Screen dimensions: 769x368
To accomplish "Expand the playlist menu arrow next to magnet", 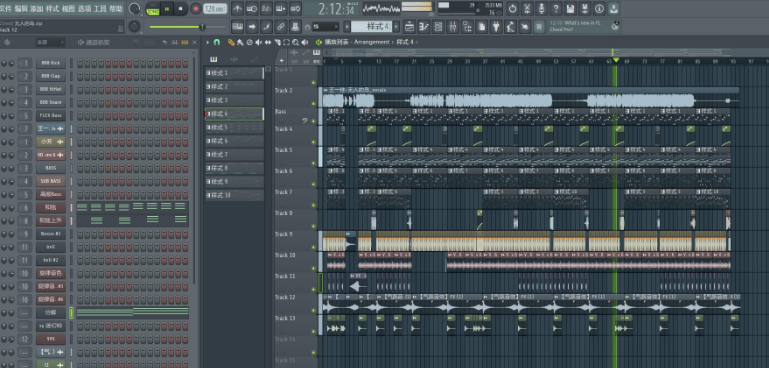I will pyautogui.click(x=207, y=42).
